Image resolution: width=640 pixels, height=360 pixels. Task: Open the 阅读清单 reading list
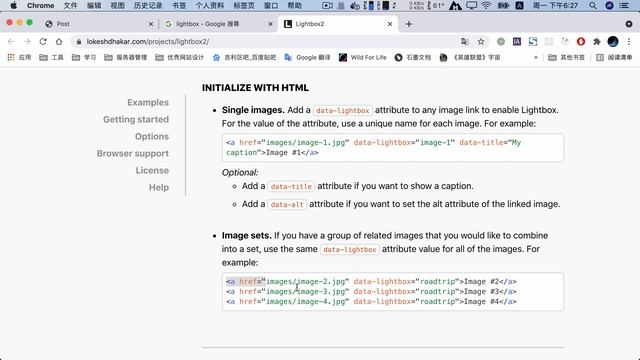[x=614, y=58]
